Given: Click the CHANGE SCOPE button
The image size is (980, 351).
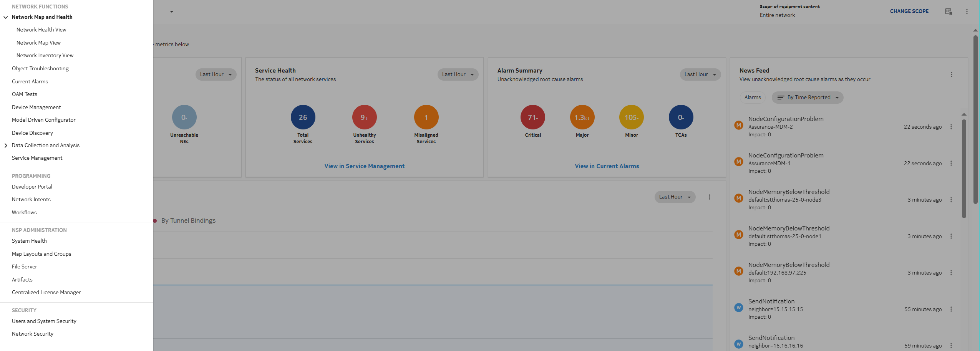Looking at the screenshot, I should [x=909, y=12].
